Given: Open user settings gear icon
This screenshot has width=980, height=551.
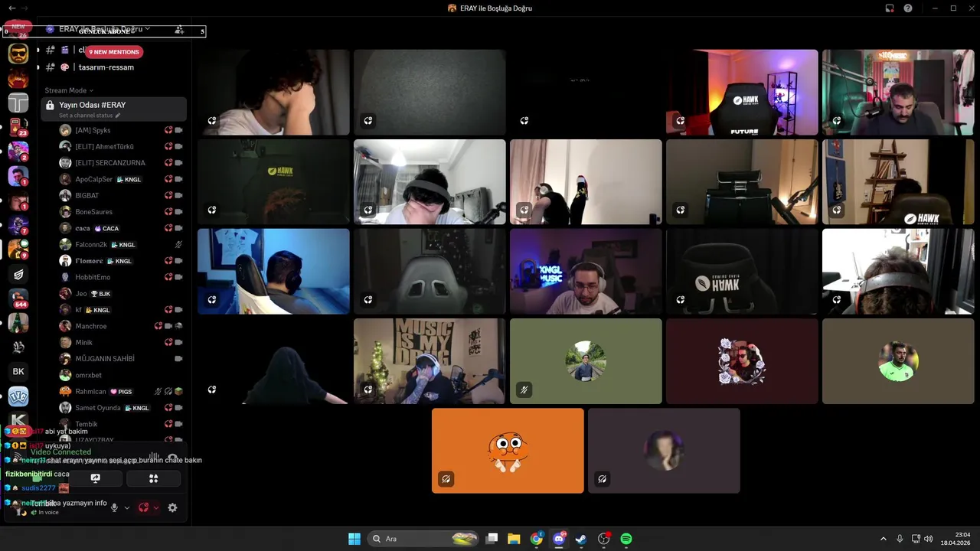Looking at the screenshot, I should coord(172,507).
